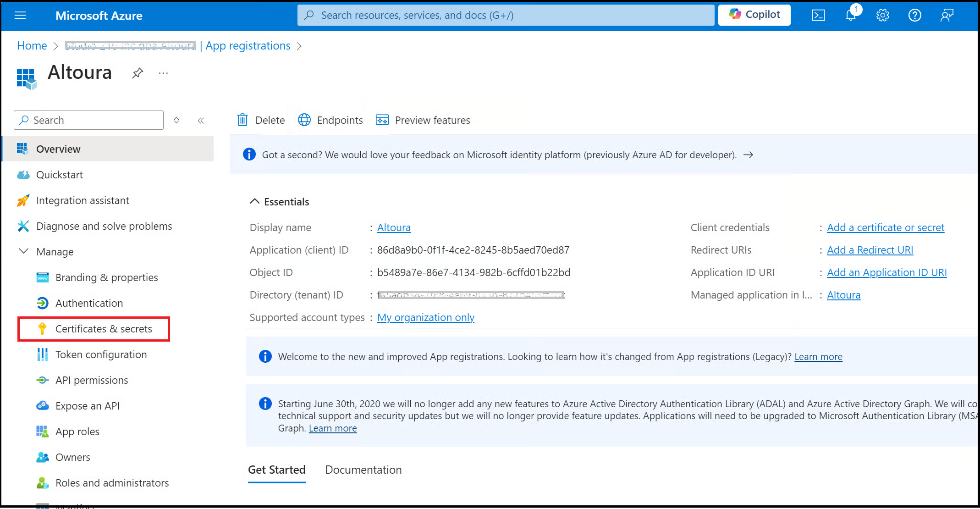Viewport: 980px width, 509px height.
Task: Select Overview in the sidebar
Action: click(x=108, y=149)
